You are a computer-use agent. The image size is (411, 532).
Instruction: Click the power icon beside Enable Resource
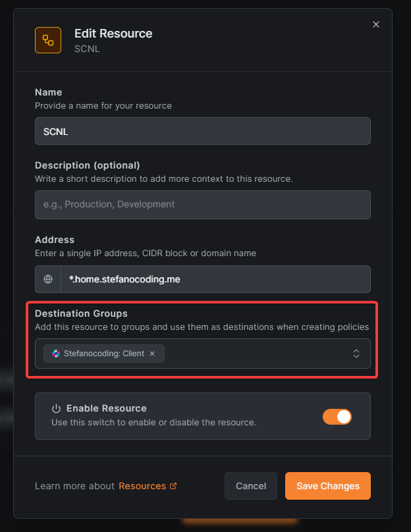coord(57,408)
